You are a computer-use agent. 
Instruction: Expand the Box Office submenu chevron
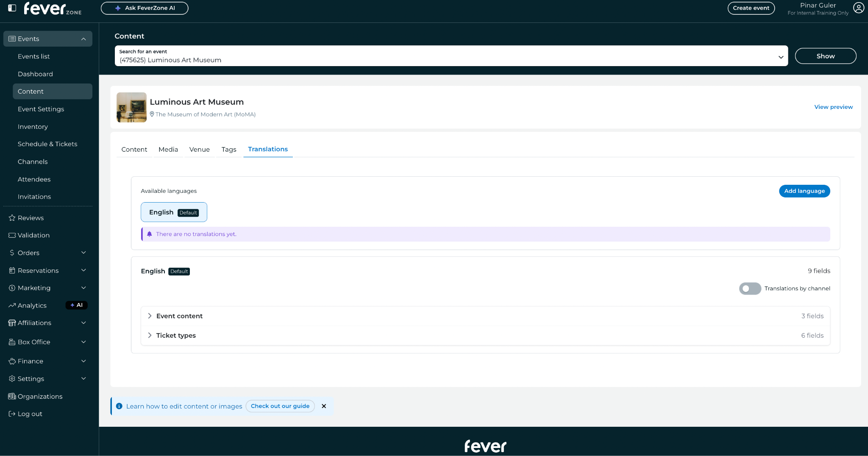pyautogui.click(x=83, y=342)
